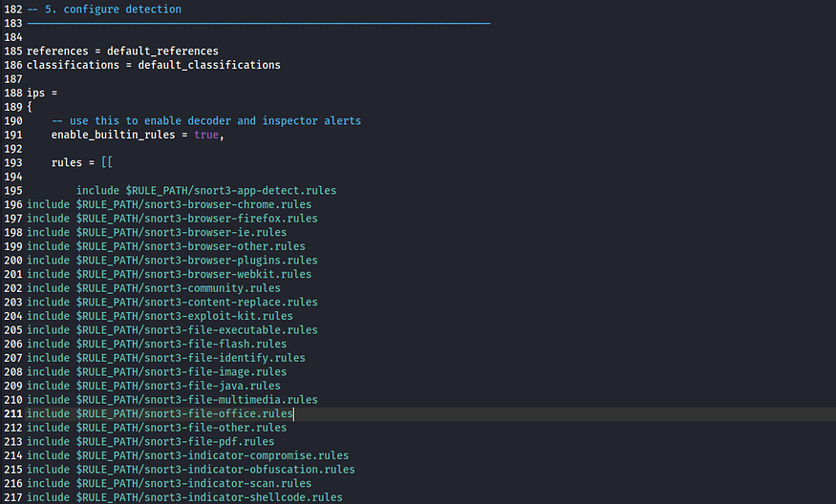Click include snort3-file-java.rules line

[154, 386]
